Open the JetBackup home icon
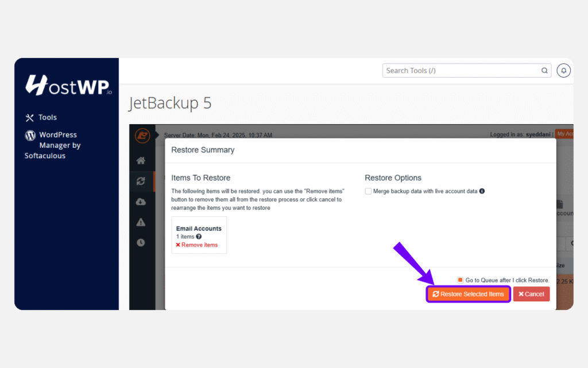The image size is (588, 368). (x=141, y=161)
